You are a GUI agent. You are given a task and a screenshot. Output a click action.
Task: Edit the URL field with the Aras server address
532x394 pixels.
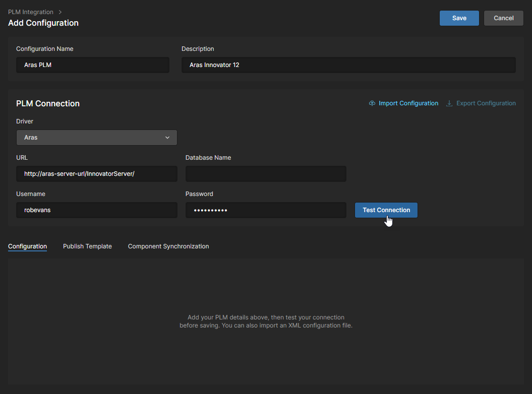(96, 174)
